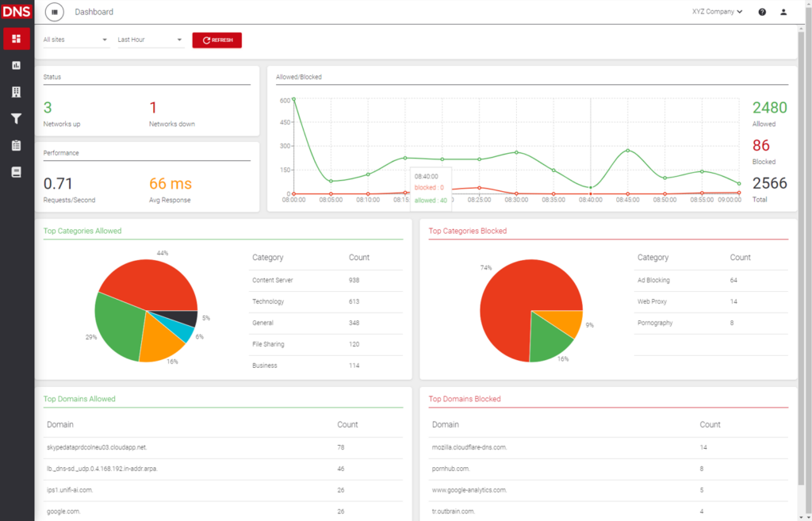The width and height of the screenshot is (812, 521).
Task: Click the clipboard list icon in sidebar
Action: tap(17, 146)
